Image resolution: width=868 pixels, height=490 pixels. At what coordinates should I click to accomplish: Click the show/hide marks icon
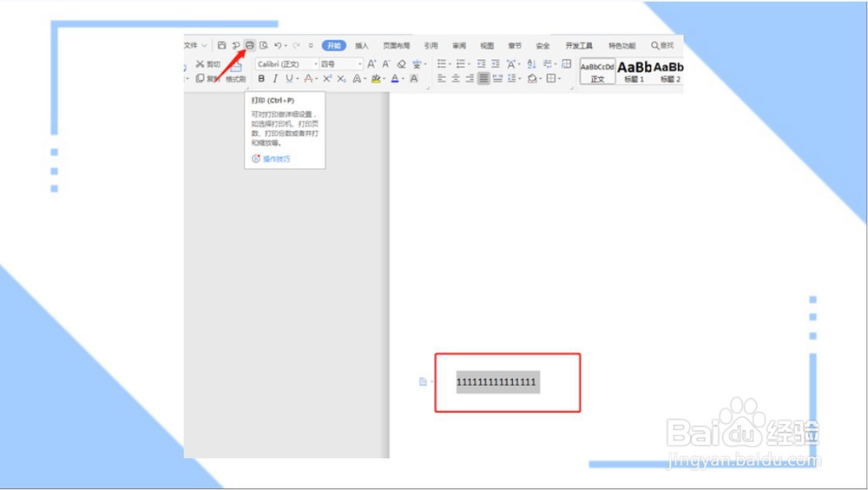(x=548, y=64)
